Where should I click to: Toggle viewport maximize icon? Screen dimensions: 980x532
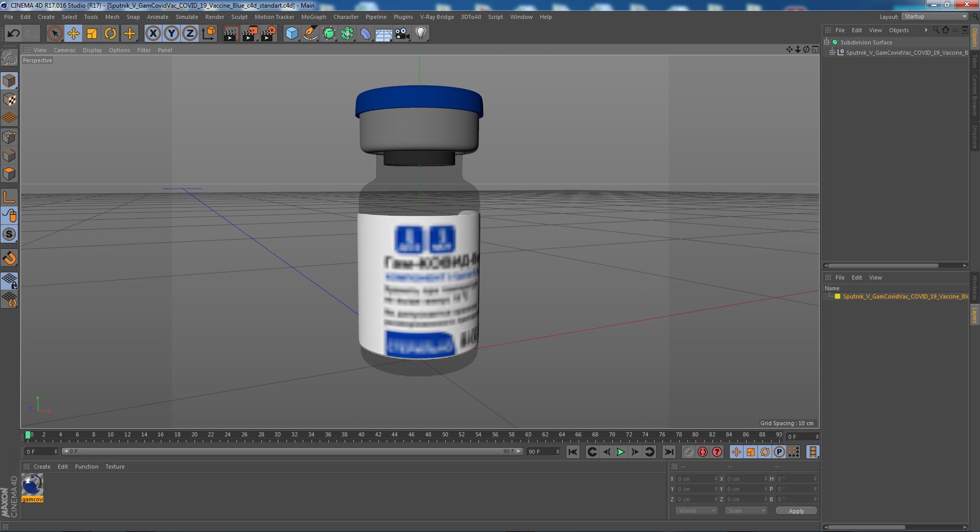click(815, 50)
